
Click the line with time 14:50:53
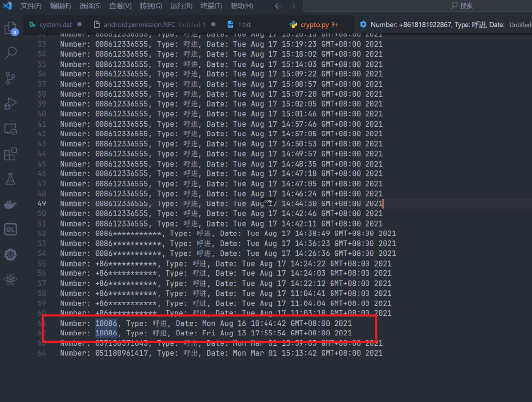221,144
